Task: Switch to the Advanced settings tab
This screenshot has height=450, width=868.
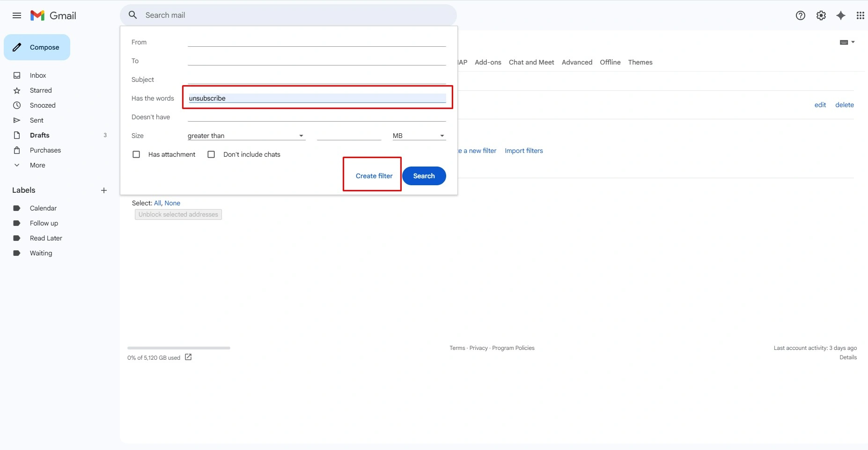Action: [x=577, y=62]
